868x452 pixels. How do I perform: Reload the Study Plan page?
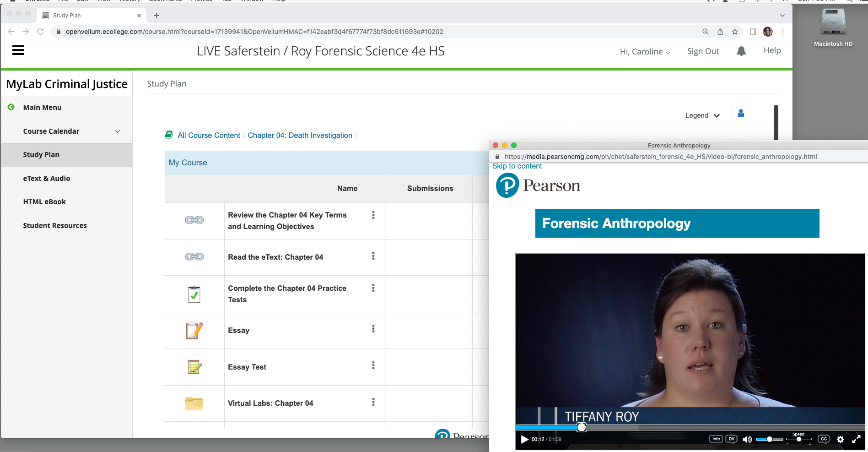click(x=40, y=32)
